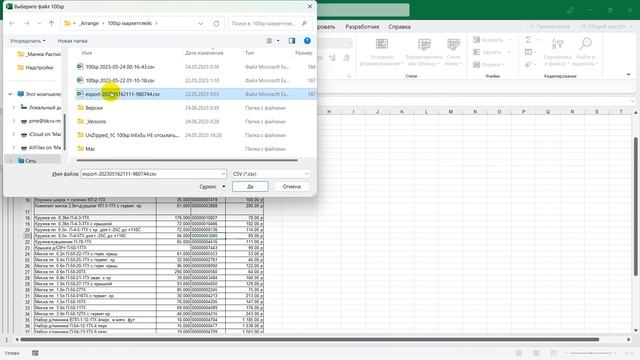Open Sort and Filter in ribbon
The image size is (640, 360).
coord(557,52)
